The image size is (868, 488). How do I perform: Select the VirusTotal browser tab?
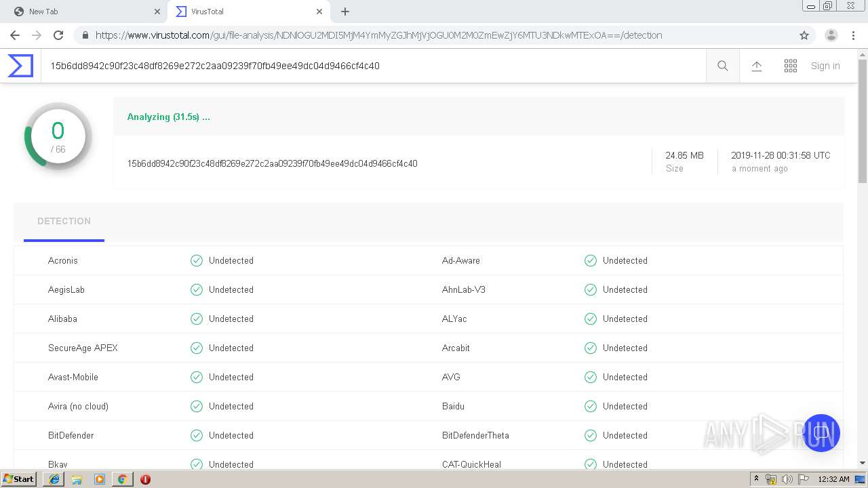tap(248, 12)
